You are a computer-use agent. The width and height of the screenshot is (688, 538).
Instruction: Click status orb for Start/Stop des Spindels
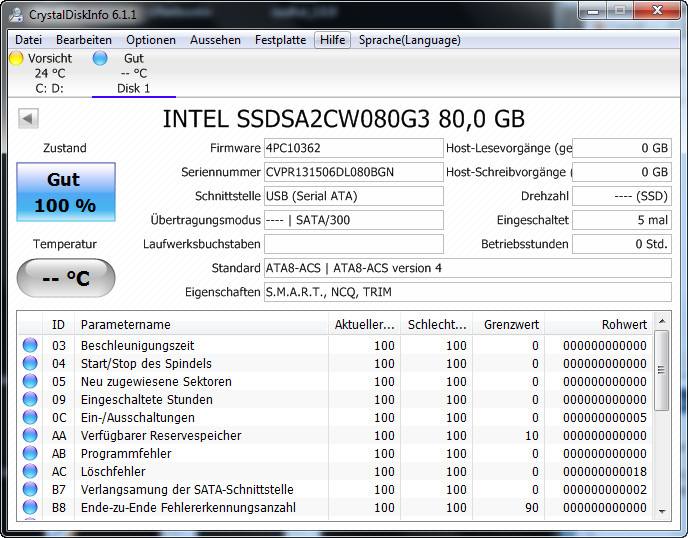[x=30, y=363]
